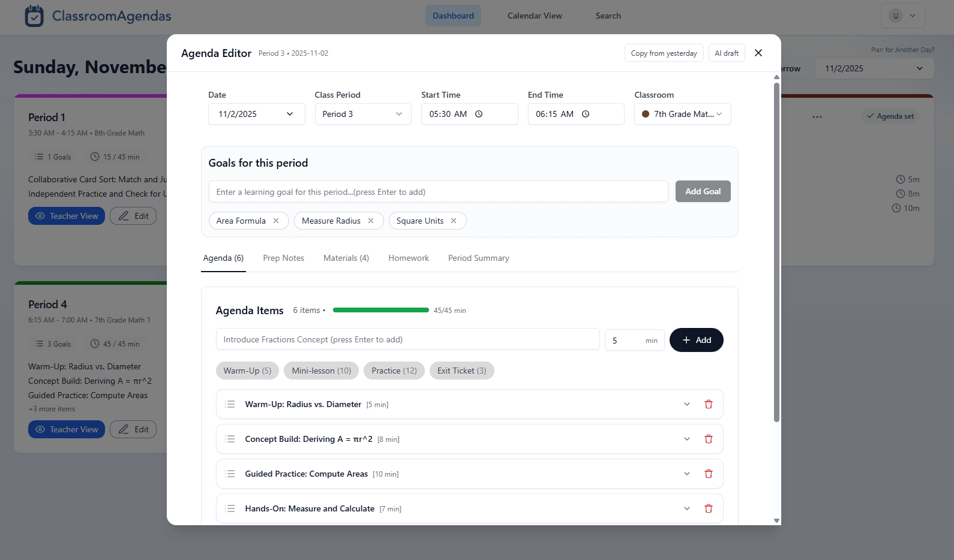Apply the Exit Ticket (3) preset chip
The height and width of the screenshot is (560, 954).
[x=462, y=371]
